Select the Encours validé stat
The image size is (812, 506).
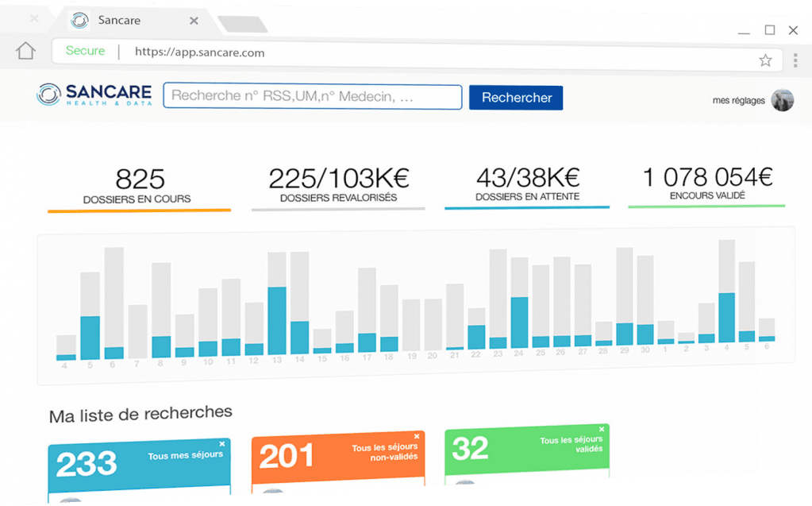706,183
